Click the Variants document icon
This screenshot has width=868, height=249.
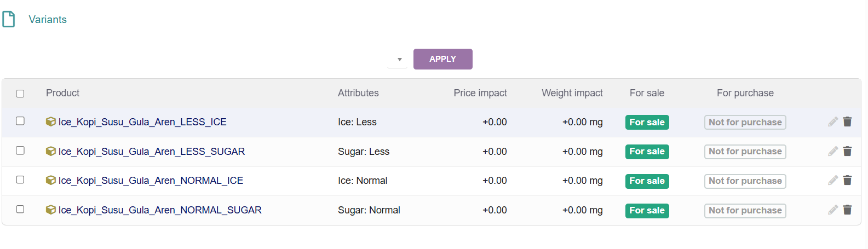pyautogui.click(x=9, y=19)
